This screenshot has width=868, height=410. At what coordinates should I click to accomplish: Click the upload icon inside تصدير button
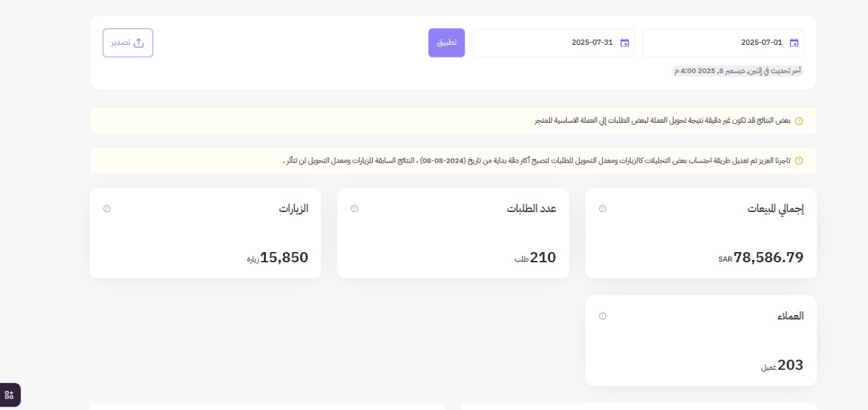point(139,42)
